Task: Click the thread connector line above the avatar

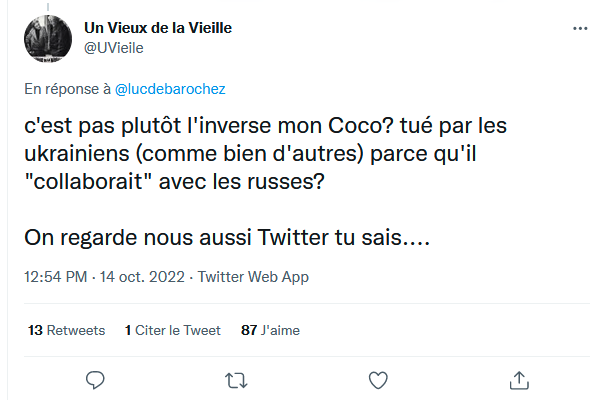Action: tap(48, 7)
